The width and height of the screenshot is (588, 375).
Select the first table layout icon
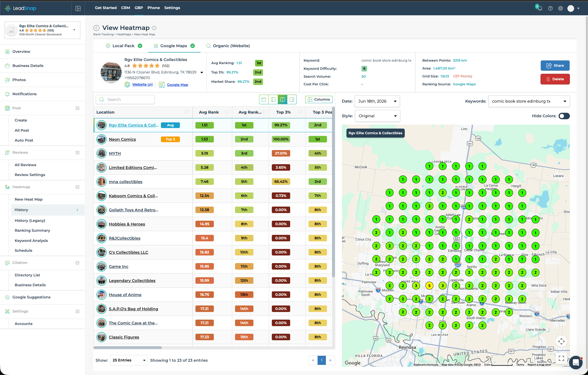[x=264, y=99]
